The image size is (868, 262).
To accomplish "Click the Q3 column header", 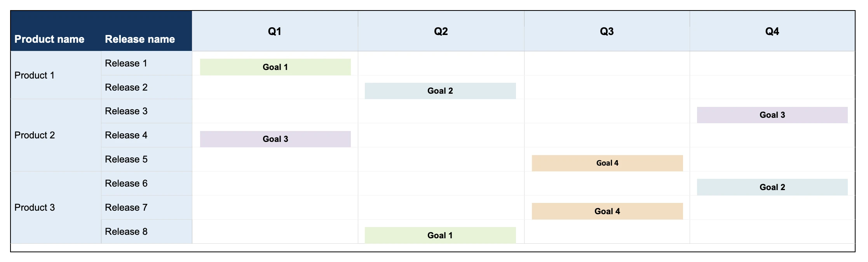I will click(607, 31).
